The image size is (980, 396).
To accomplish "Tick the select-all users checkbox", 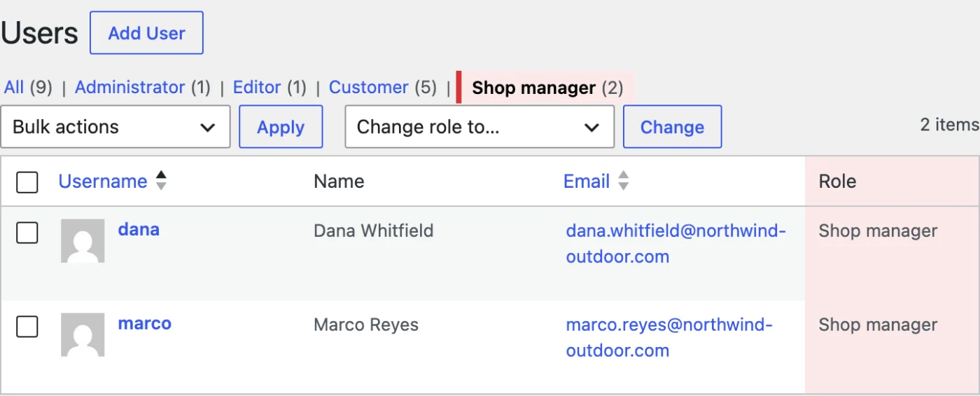I will [27, 182].
